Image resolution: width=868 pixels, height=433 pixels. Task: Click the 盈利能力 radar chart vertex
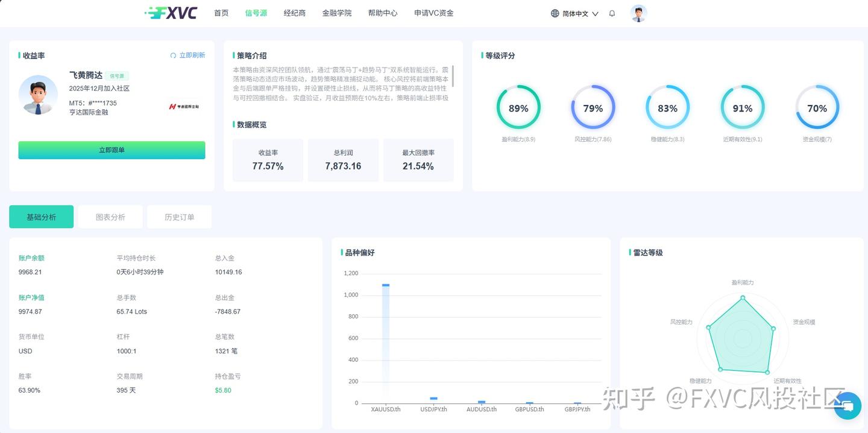click(x=743, y=297)
